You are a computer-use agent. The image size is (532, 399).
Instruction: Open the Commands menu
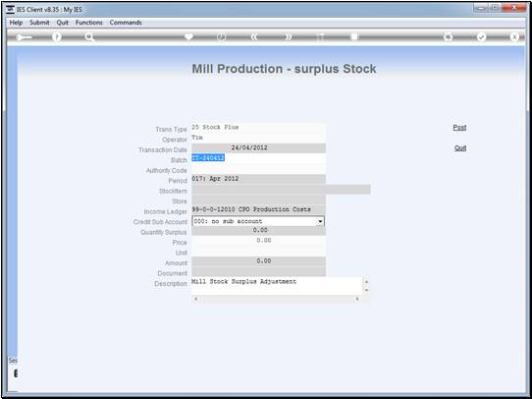[126, 23]
